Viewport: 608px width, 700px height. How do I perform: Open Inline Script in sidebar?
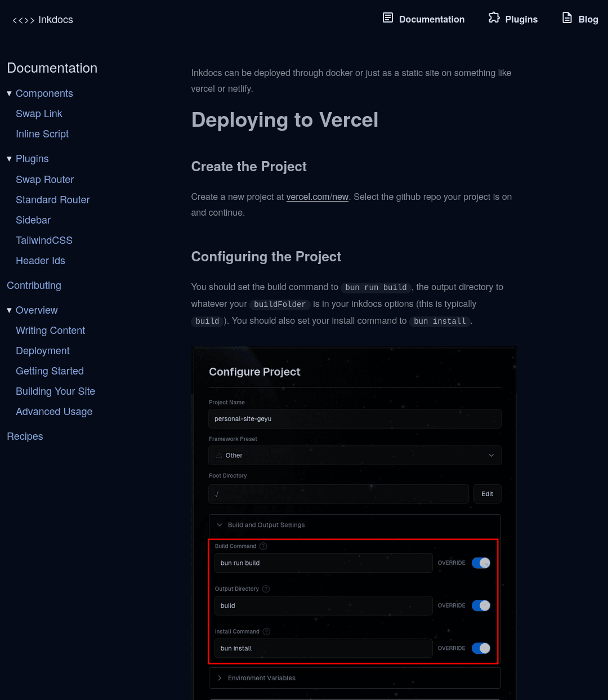pyautogui.click(x=42, y=134)
